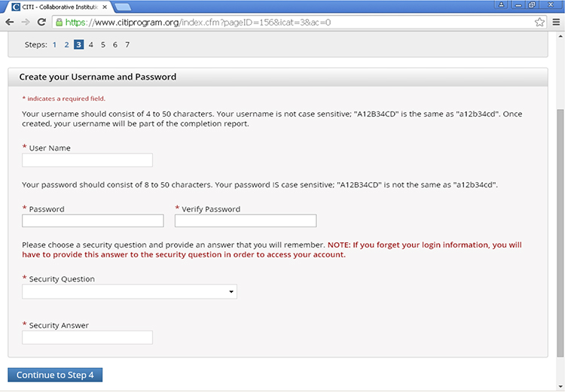Close the CITI browser tab
Viewport: 565px width, 392px height.
(x=105, y=7)
